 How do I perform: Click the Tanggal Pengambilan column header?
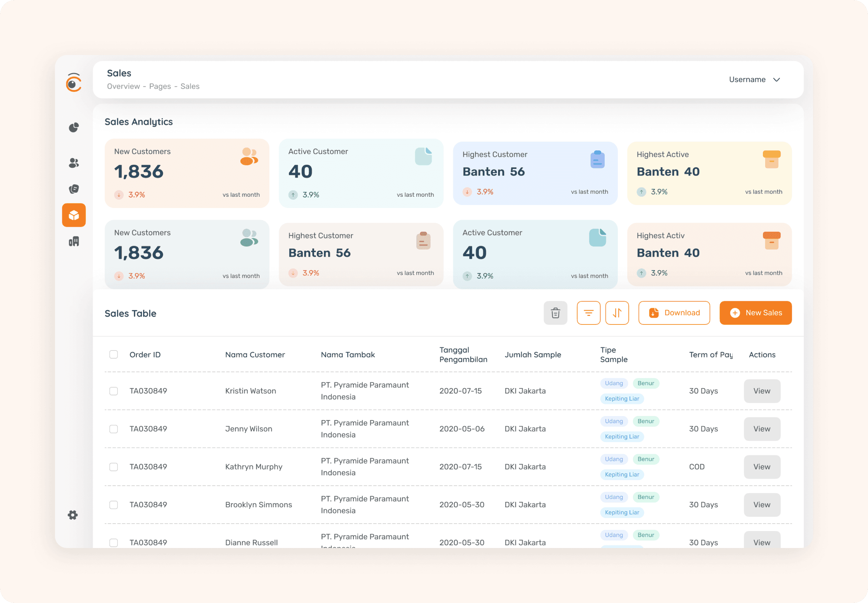click(x=463, y=354)
